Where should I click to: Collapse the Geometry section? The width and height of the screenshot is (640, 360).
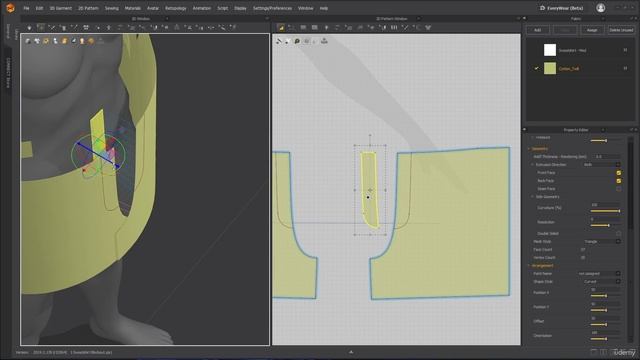coord(529,149)
